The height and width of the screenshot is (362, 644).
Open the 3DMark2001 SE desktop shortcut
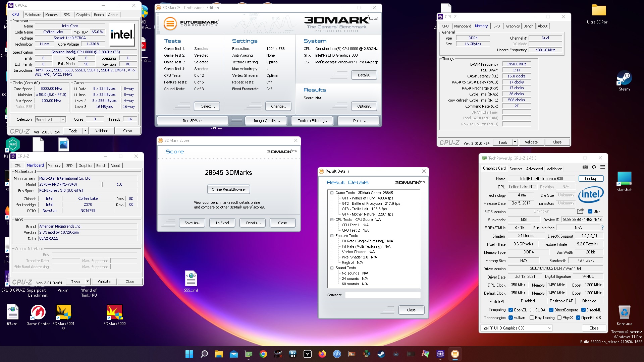click(63, 317)
